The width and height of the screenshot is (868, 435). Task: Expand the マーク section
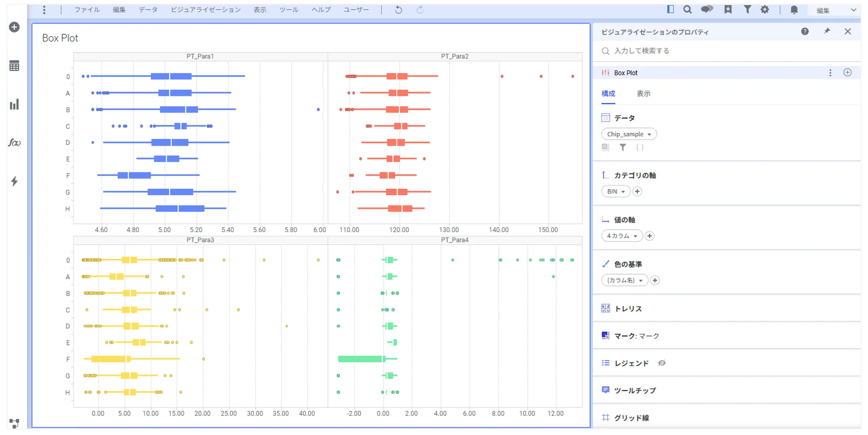click(x=727, y=336)
